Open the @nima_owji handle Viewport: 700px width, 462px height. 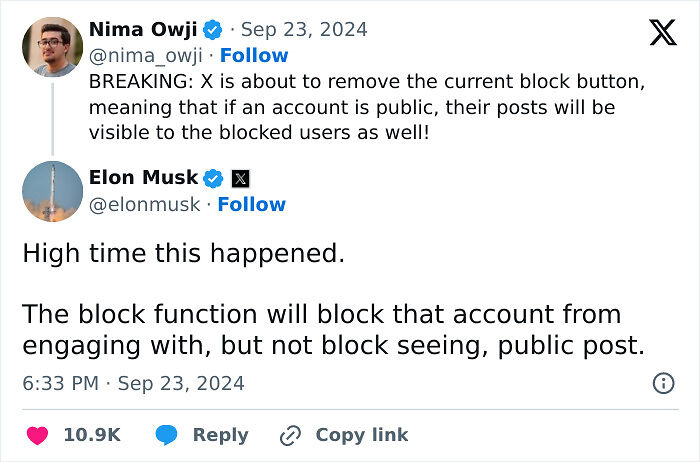pyautogui.click(x=148, y=56)
